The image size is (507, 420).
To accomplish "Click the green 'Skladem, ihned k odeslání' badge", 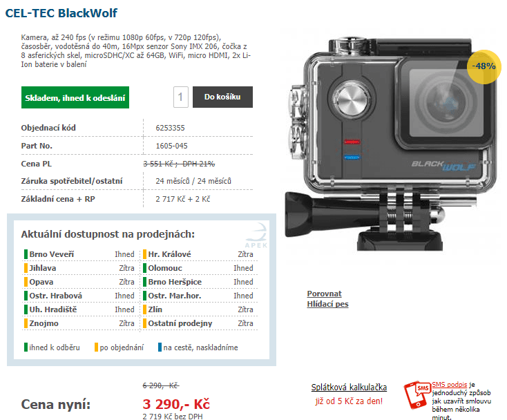I will pos(75,97).
